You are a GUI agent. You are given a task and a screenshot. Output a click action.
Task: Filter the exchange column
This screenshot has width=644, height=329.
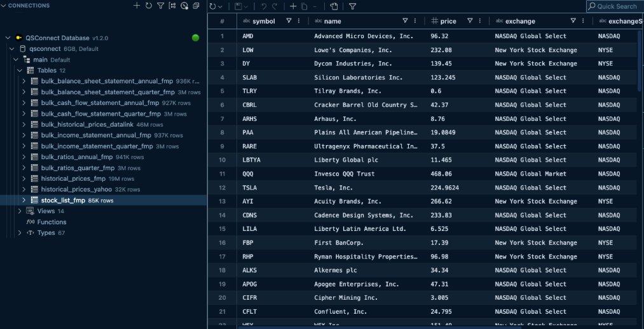573,21
